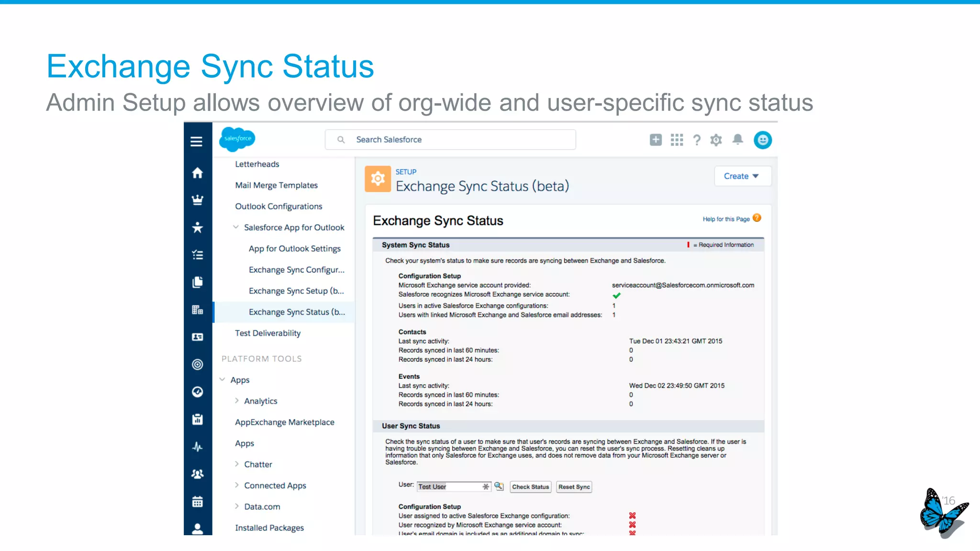Open Help for this Page link

coord(726,219)
